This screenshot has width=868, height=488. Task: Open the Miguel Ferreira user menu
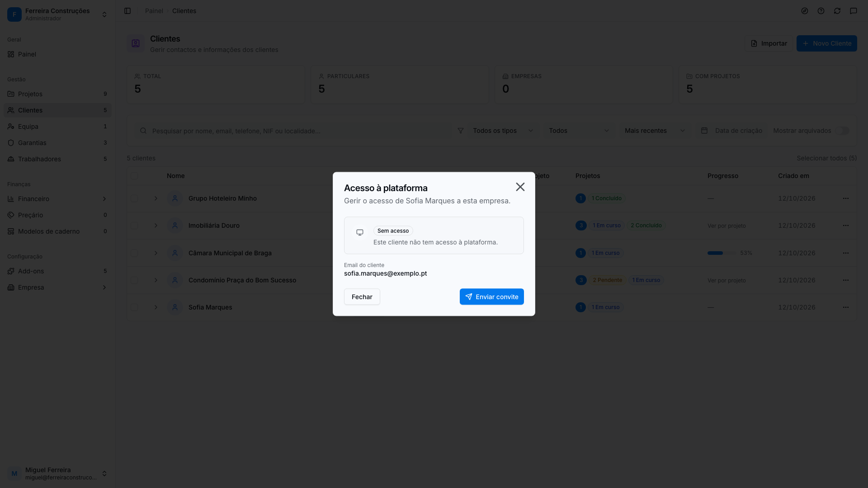(57, 474)
